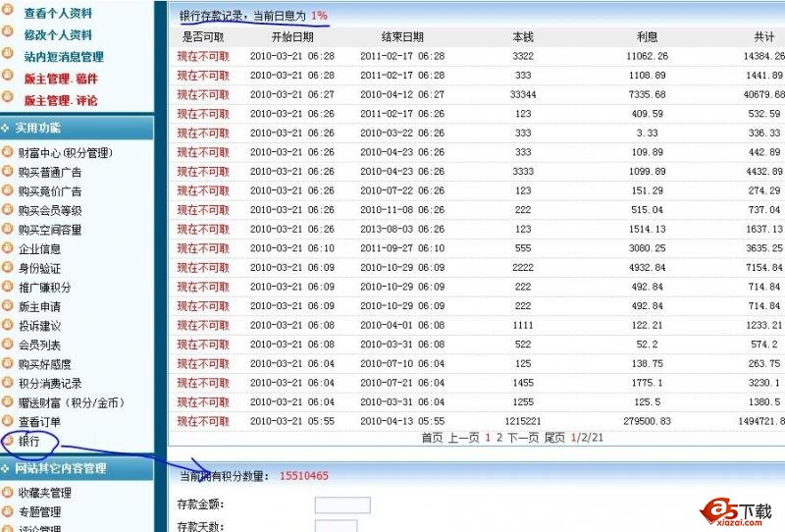This screenshot has height=532, width=785.
Task: Click bullet icon beside 版主申请
Action: tap(8, 304)
